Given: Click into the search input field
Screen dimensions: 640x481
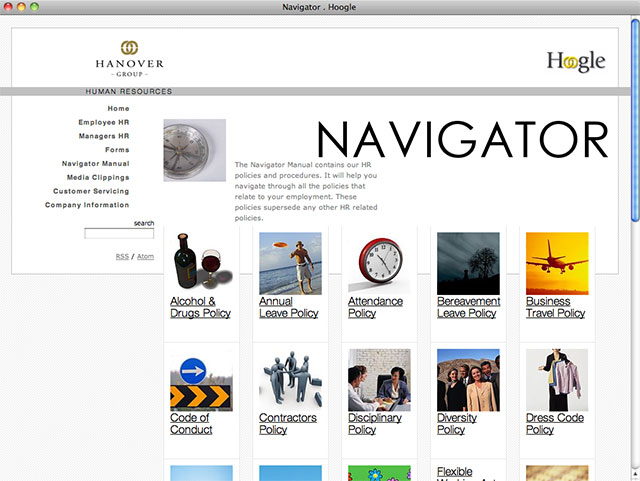Looking at the screenshot, I should tap(119, 233).
